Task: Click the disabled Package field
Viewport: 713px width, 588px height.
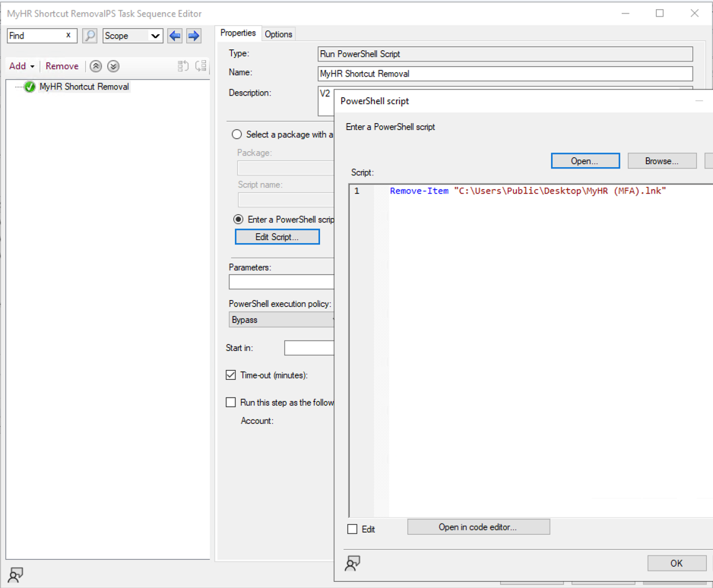Action: [x=286, y=168]
